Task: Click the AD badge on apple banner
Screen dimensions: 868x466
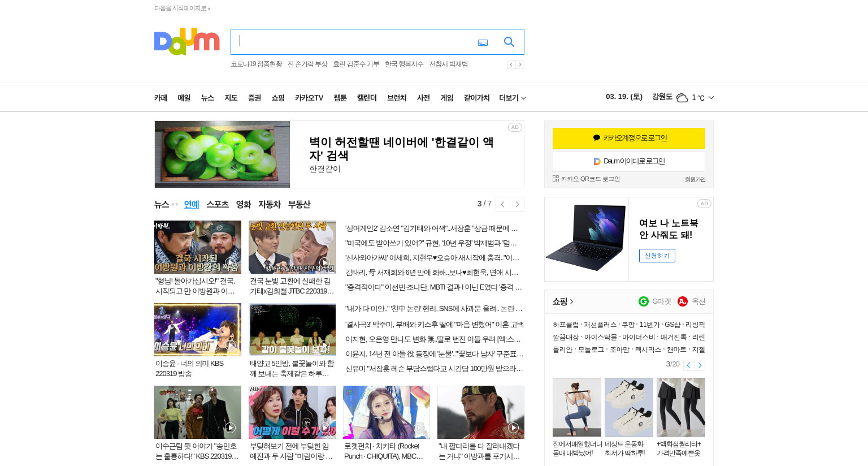Action: (515, 127)
